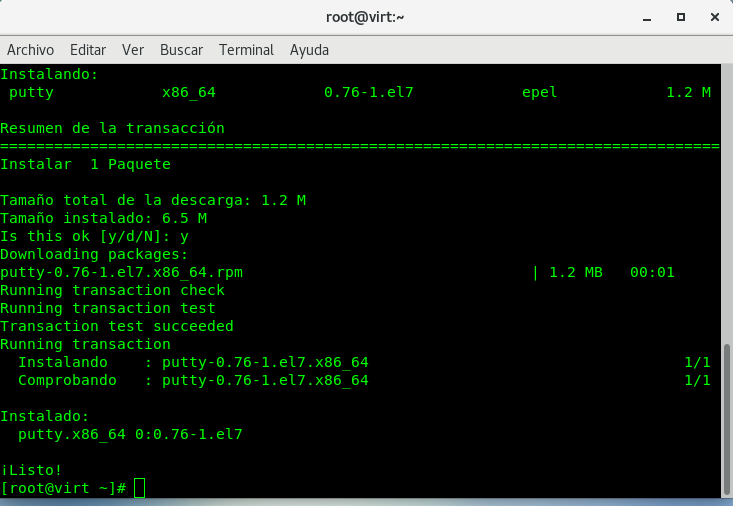Click 'Resumen de la transacción' heading

112,128
